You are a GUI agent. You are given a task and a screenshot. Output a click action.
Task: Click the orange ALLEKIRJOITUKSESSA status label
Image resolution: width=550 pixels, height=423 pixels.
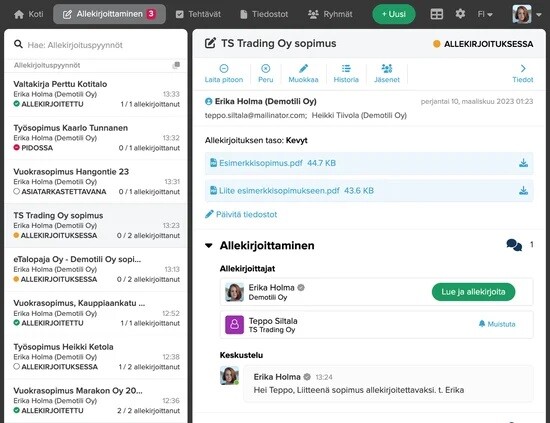pyautogui.click(x=483, y=44)
